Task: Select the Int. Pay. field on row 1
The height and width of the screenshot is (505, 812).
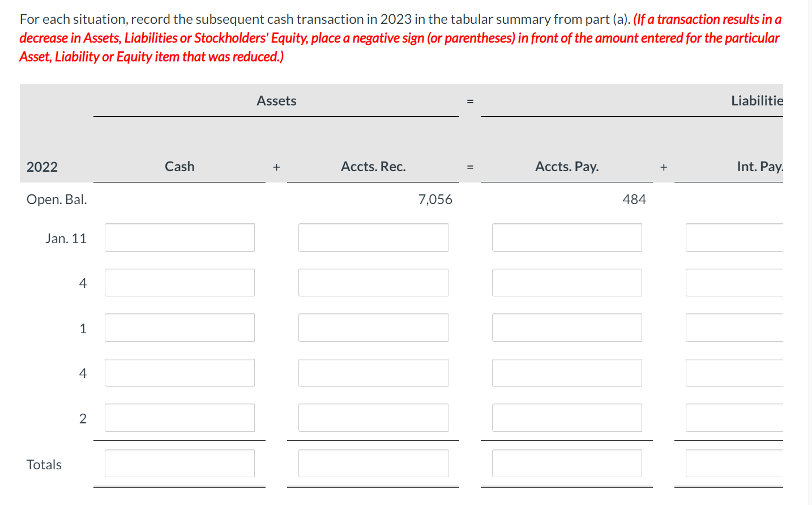Action: [736, 328]
